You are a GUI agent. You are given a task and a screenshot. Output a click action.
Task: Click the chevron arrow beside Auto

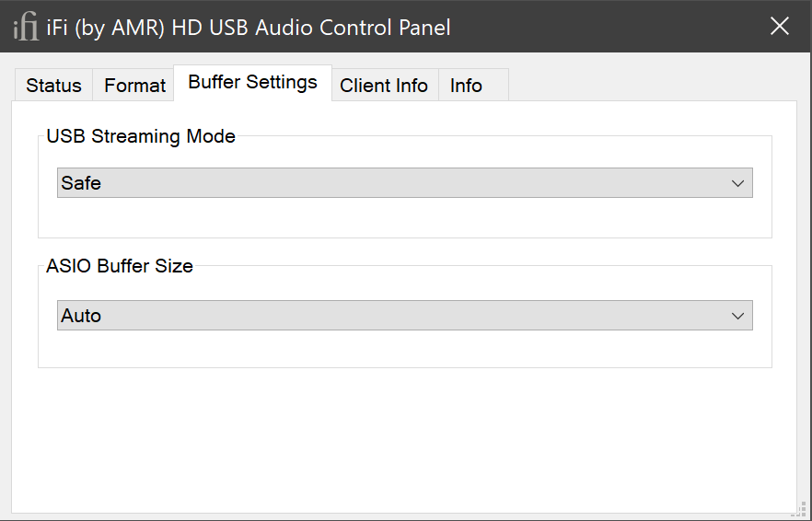click(x=737, y=316)
